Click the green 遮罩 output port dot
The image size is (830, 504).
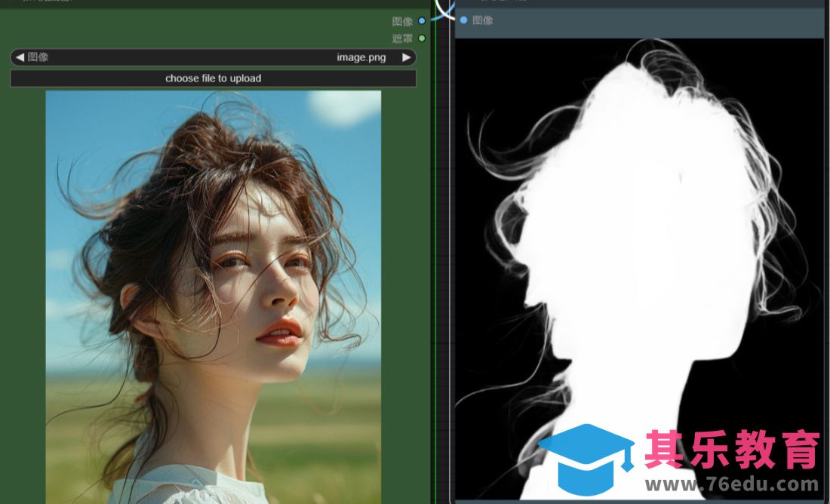pyautogui.click(x=422, y=38)
